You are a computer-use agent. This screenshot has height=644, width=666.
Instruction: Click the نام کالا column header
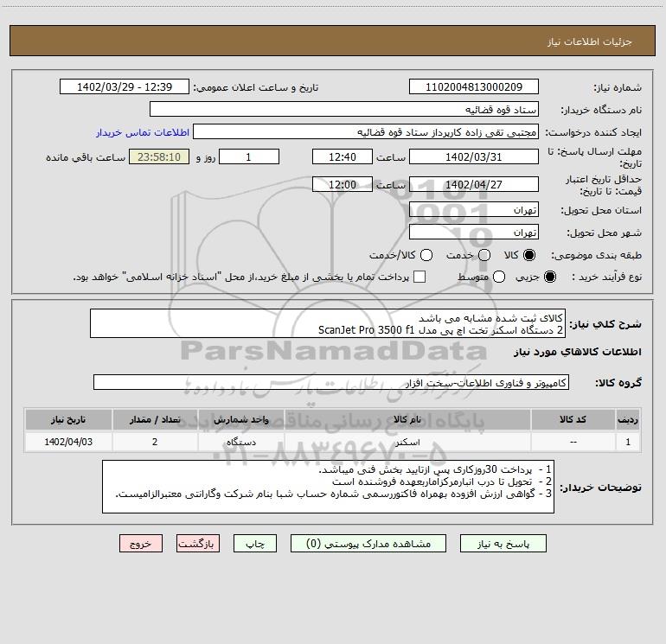coord(407,420)
